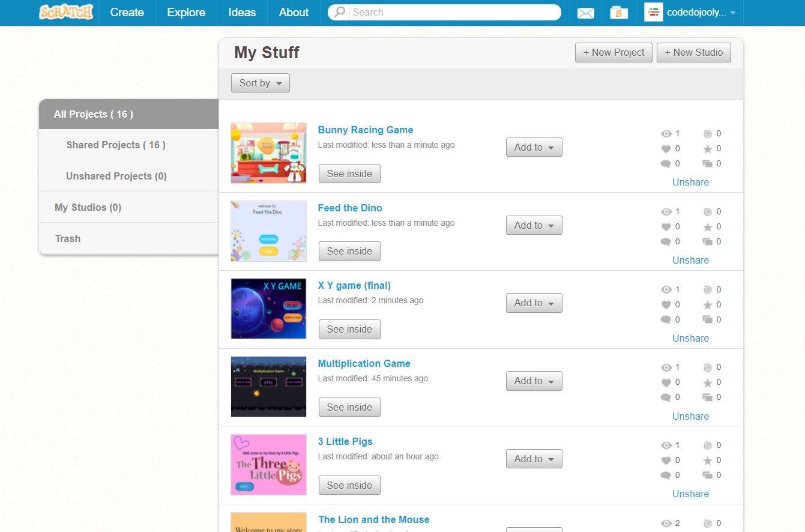Viewport: 805px width, 532px height.
Task: Open the Feed the Dino thumbnail
Action: (268, 231)
